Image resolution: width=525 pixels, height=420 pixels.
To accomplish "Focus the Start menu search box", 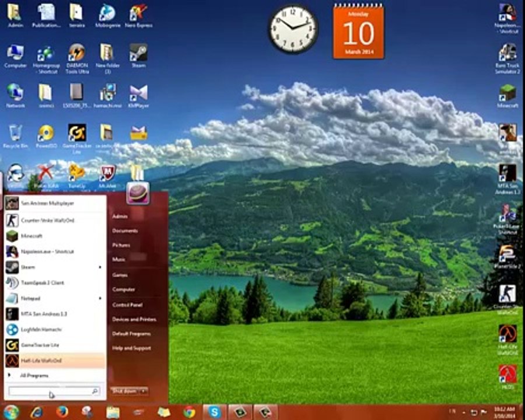I will (x=54, y=391).
